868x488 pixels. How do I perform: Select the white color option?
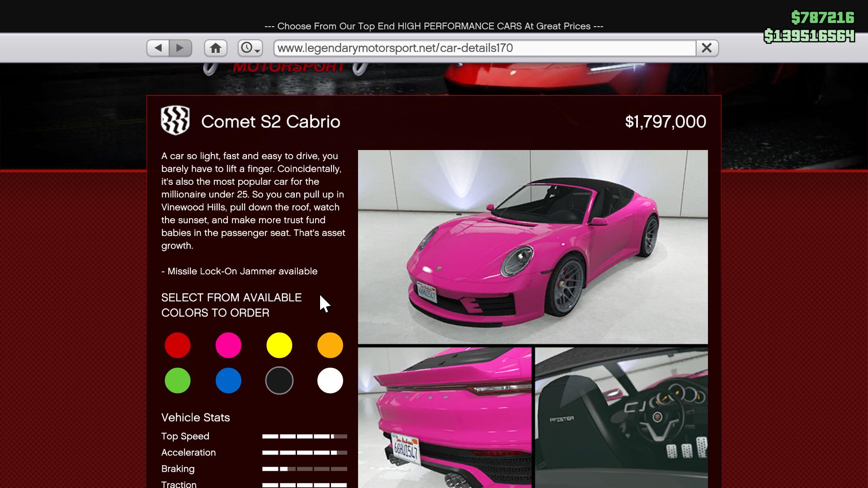point(330,380)
